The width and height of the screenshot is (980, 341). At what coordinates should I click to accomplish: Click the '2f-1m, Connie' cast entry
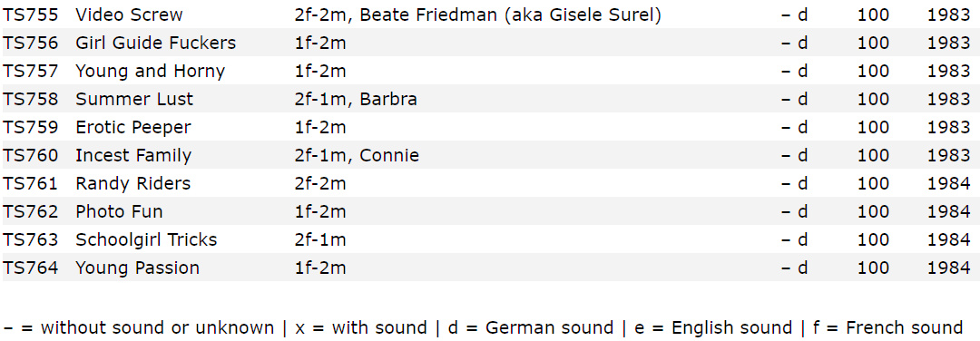pos(357,155)
